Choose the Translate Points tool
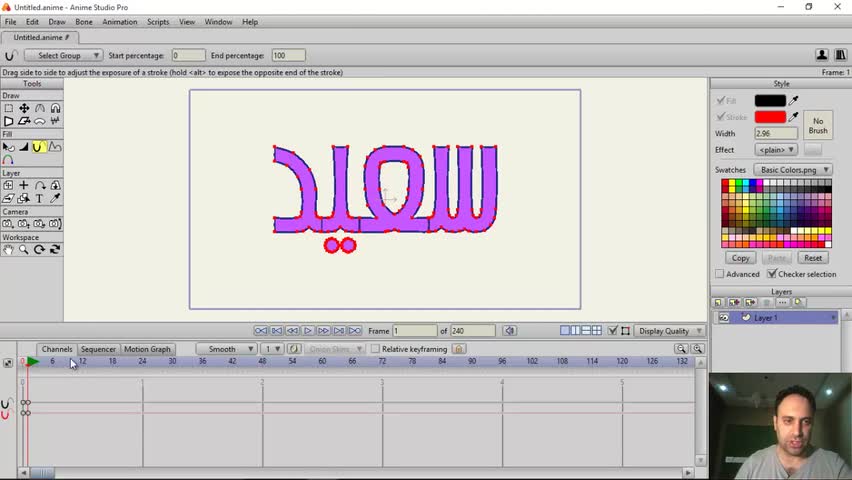The image size is (852, 480). [24, 108]
